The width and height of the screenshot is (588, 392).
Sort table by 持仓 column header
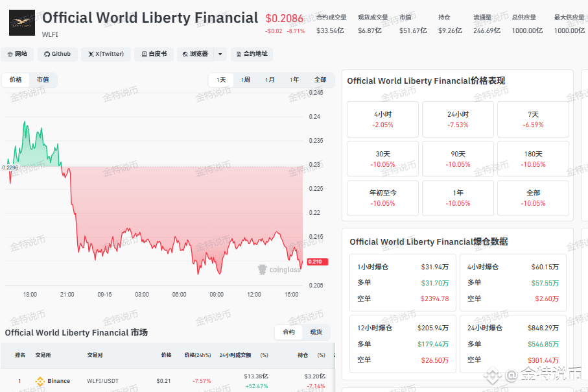[x=303, y=355]
